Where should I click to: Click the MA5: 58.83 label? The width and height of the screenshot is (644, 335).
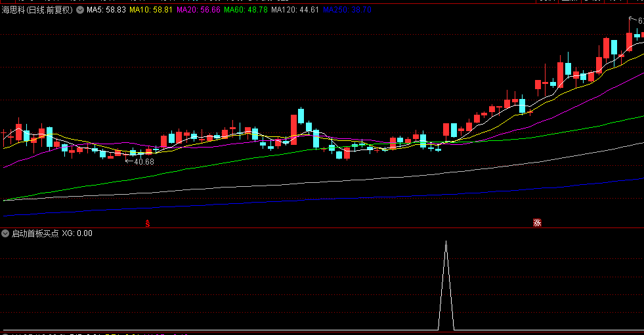click(x=106, y=10)
